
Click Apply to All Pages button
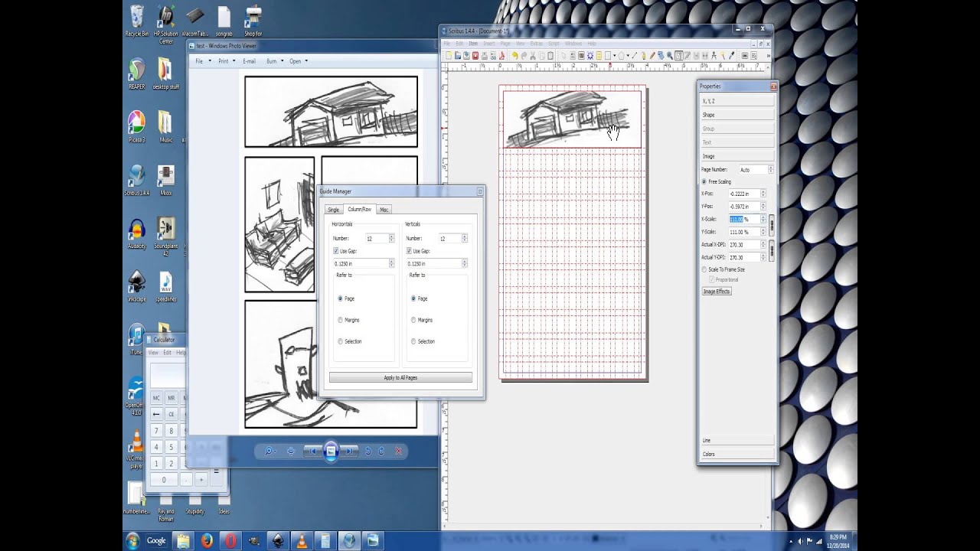pos(400,377)
